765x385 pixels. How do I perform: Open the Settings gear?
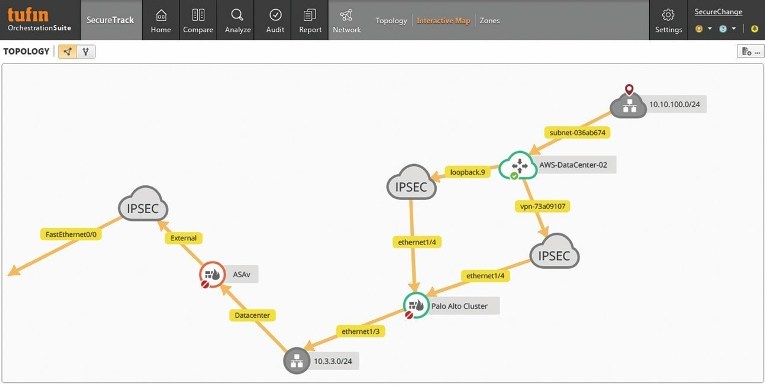pos(668,20)
